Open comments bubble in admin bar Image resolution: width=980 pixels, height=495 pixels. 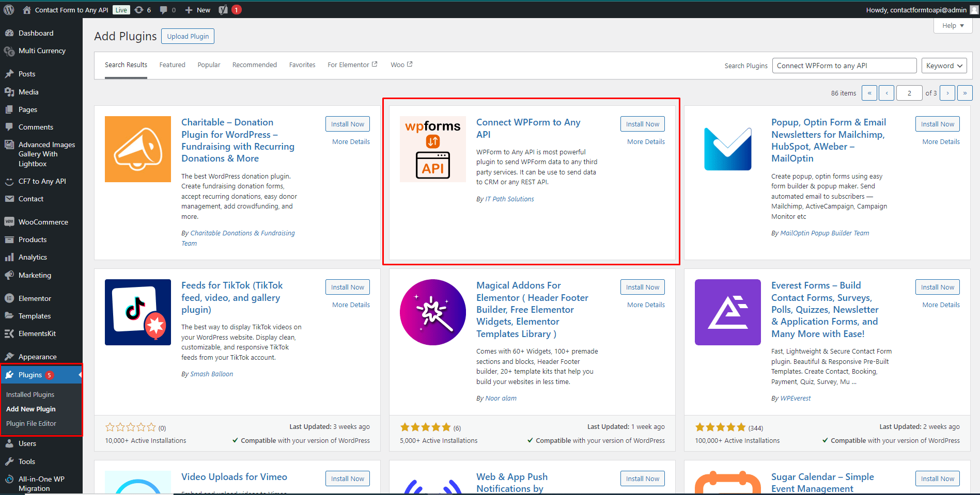(168, 10)
